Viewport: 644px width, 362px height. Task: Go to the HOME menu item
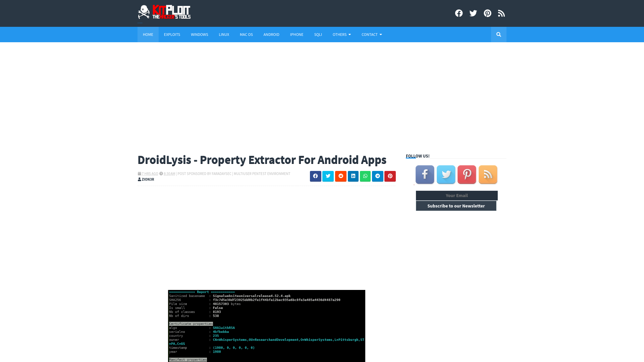(x=148, y=35)
